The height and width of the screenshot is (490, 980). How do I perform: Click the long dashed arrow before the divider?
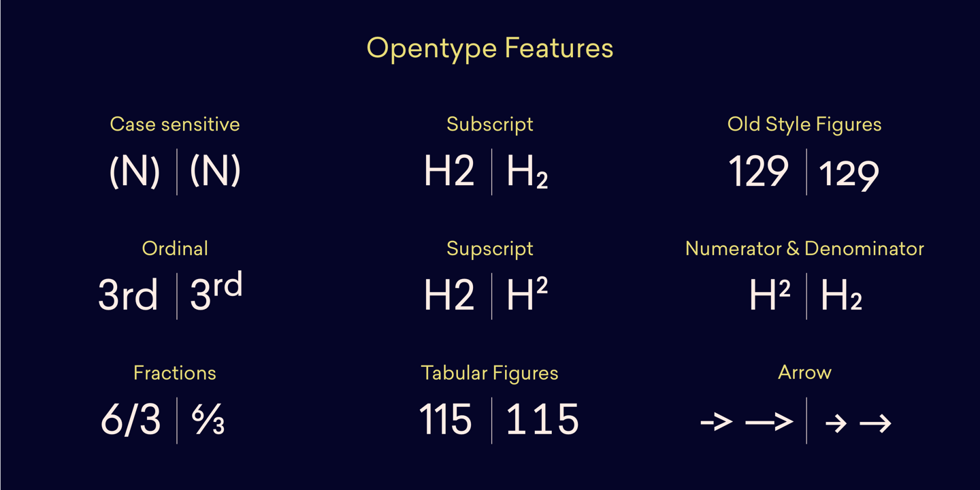click(x=769, y=423)
